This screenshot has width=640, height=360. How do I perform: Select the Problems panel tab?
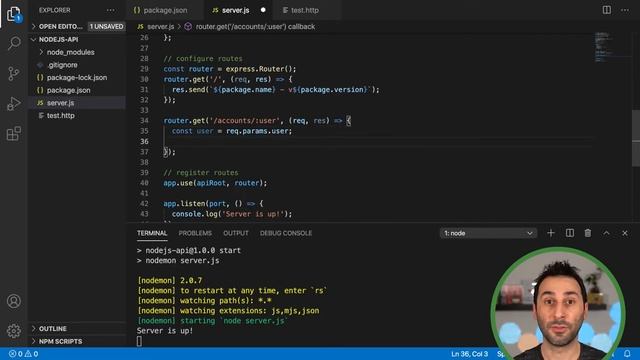195,233
